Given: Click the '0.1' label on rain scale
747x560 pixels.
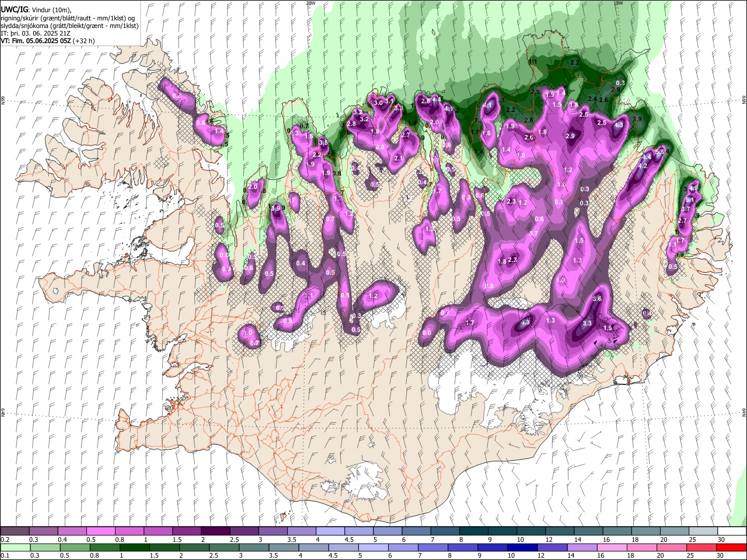Looking at the screenshot, I should pyautogui.click(x=5, y=555).
